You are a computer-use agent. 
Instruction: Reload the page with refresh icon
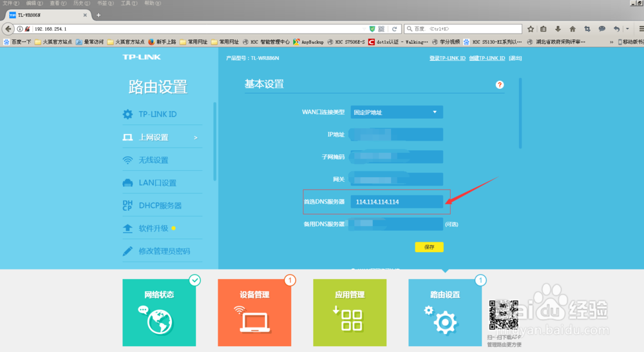click(x=394, y=29)
